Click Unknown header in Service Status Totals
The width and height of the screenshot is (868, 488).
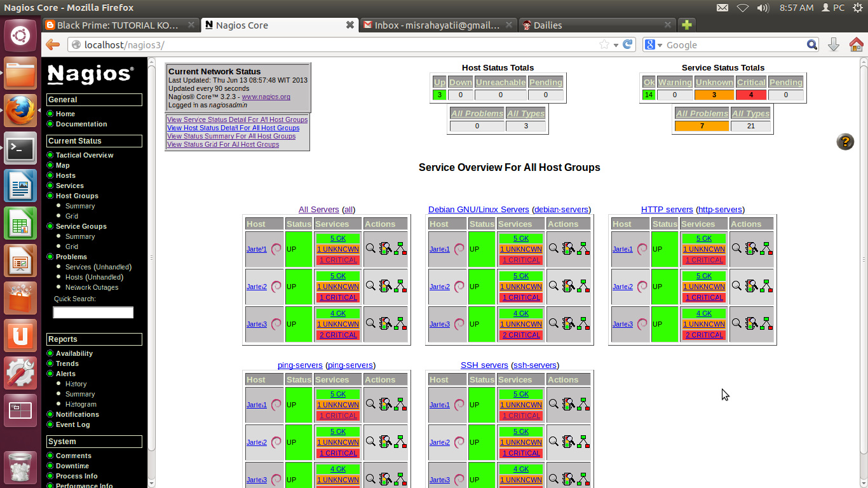tap(714, 83)
